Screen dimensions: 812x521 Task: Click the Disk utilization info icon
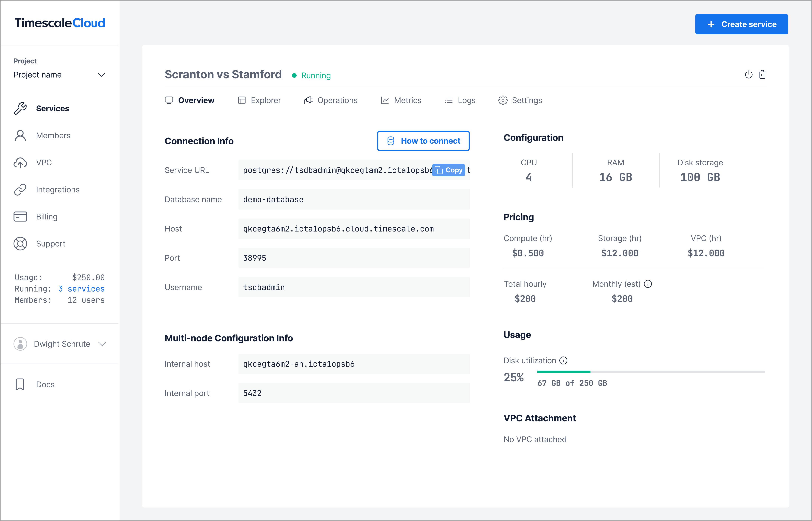[x=563, y=360]
